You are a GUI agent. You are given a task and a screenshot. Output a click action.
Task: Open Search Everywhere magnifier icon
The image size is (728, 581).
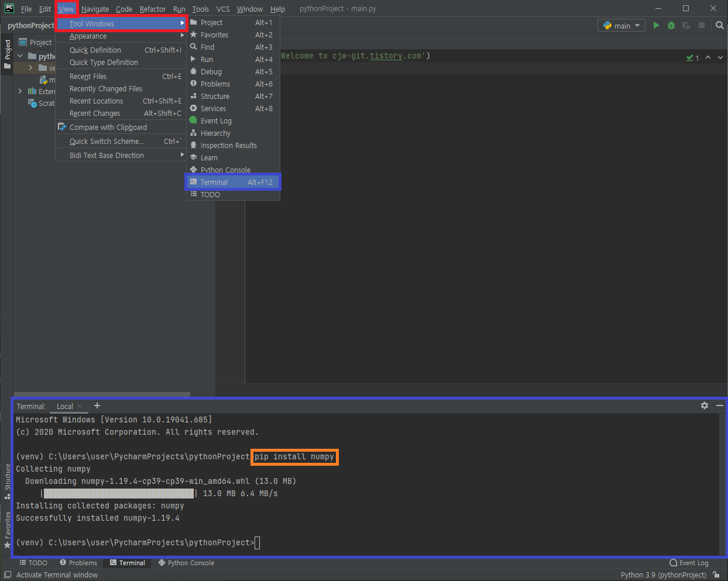tap(720, 25)
